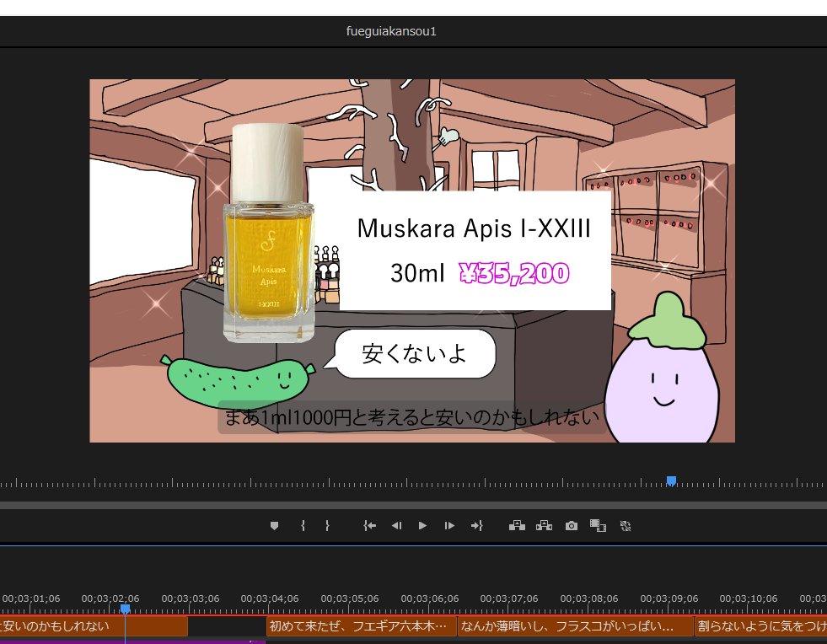The image size is (827, 644).
Task: Click timecode 00;03;05;06 on the timeline ruler
Action: pos(350,598)
